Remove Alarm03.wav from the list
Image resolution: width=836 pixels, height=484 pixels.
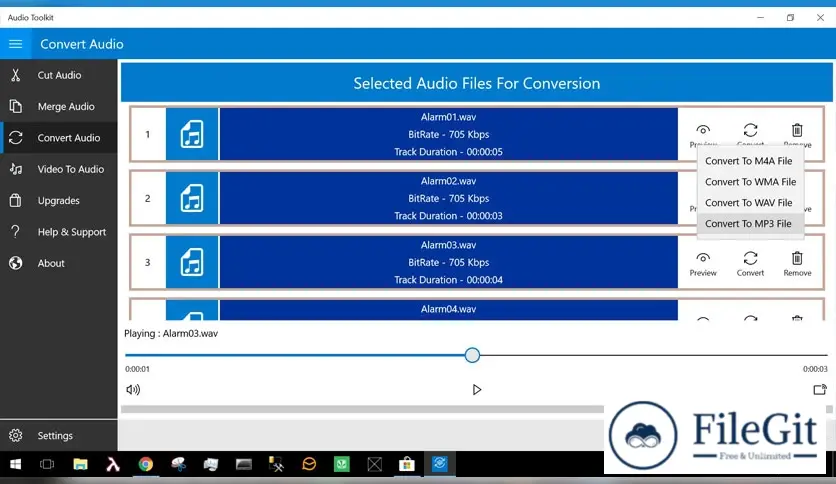click(797, 263)
